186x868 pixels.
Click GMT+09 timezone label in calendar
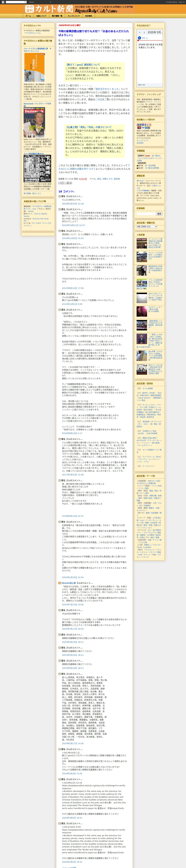tap(141, 85)
